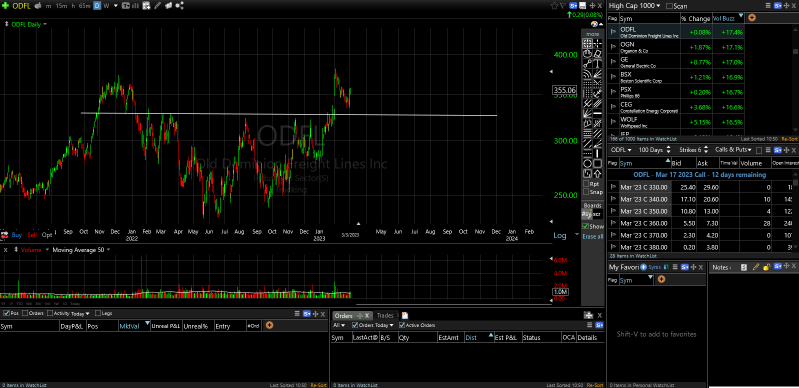Click the Buy button under chart
The image size is (799, 388).
[x=17, y=235]
